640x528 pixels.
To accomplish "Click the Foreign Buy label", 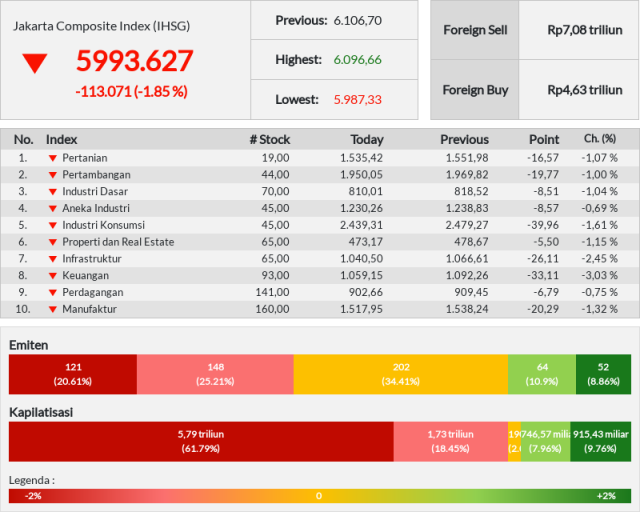I will point(476,90).
